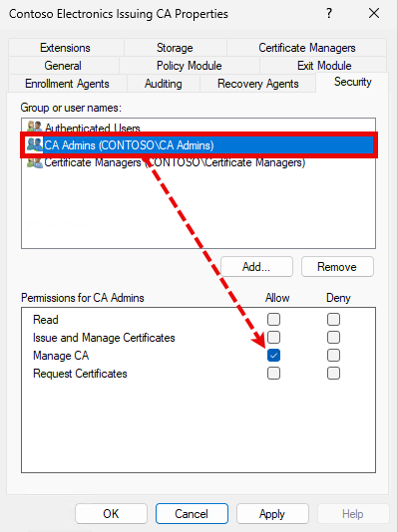Click the Read permission label
The width and height of the screenshot is (398, 532).
tap(46, 320)
